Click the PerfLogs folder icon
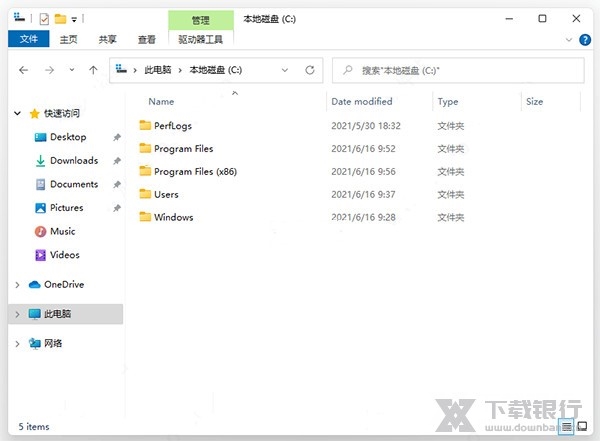This screenshot has width=600, height=441. pos(145,125)
